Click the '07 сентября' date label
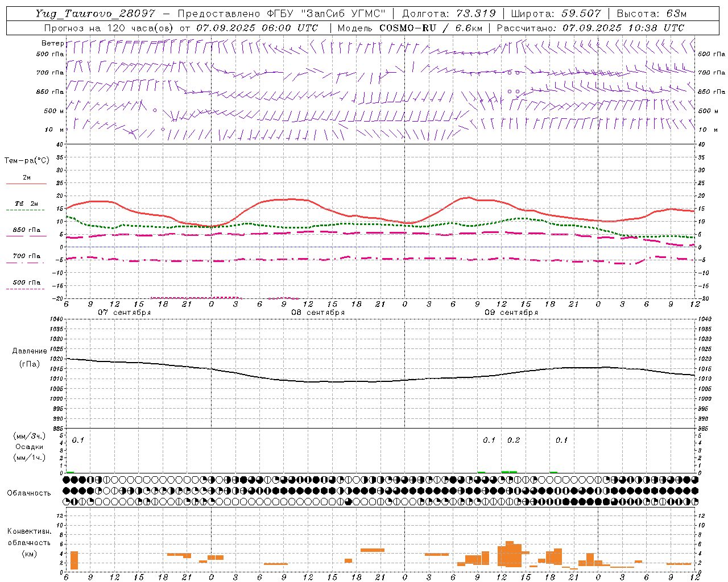The image size is (728, 582). 124,313
